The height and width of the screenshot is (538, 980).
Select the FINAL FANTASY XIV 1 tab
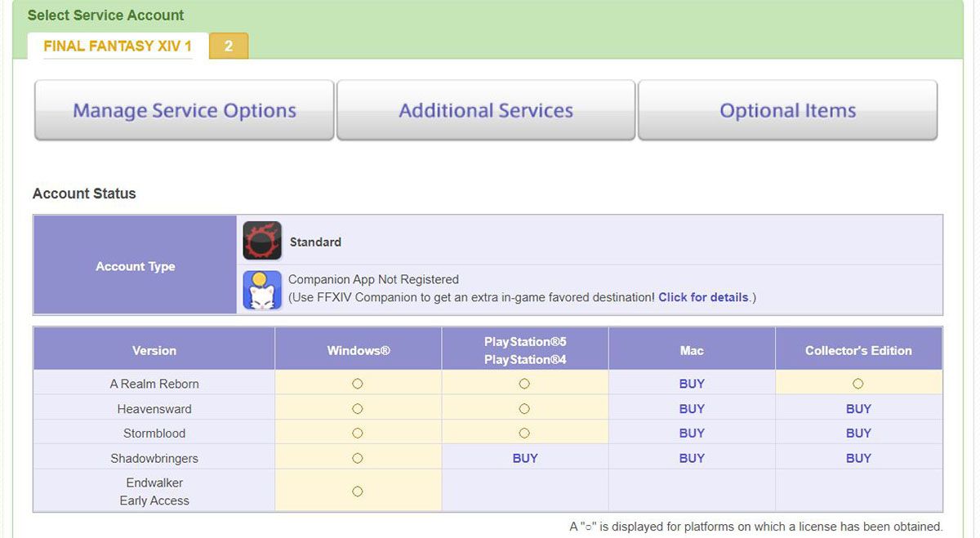click(117, 47)
